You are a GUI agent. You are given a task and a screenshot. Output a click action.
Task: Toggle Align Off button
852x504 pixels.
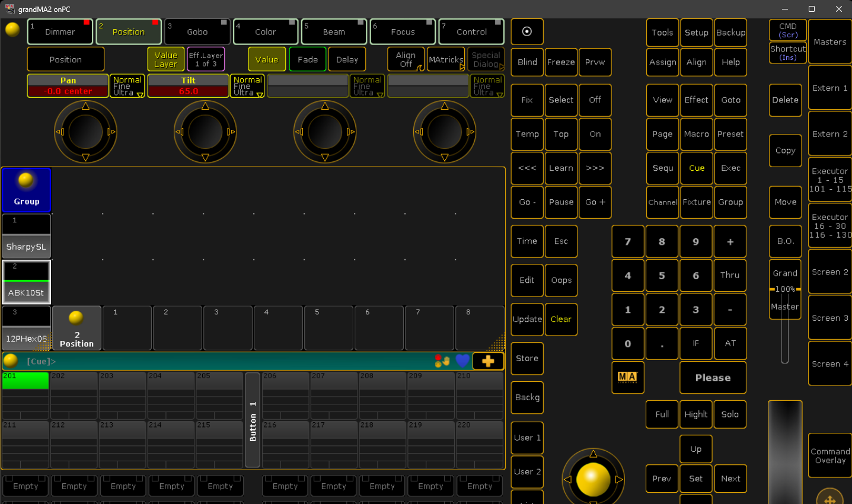coord(406,59)
